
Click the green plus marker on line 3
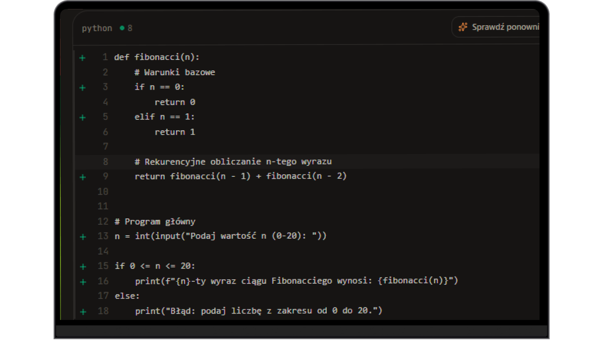[x=83, y=88]
